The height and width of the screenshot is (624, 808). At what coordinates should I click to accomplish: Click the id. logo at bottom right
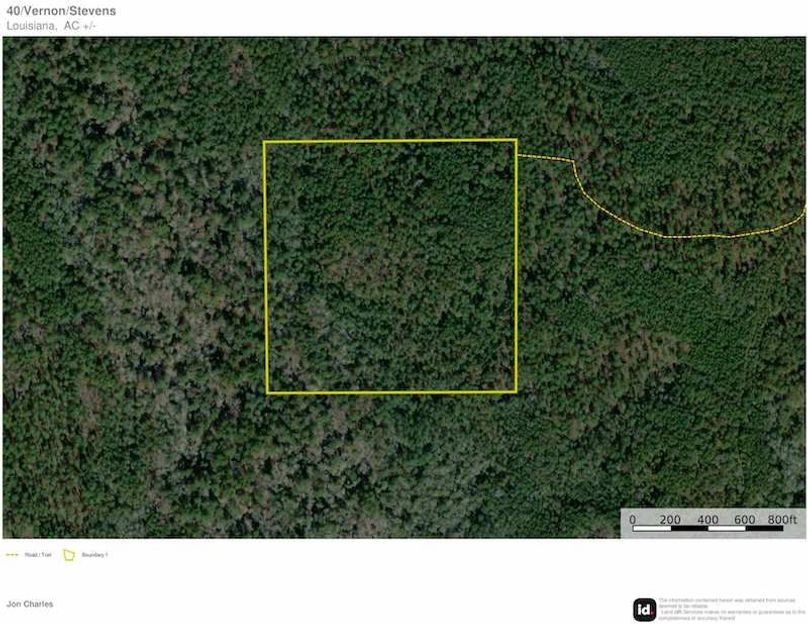[x=644, y=610]
